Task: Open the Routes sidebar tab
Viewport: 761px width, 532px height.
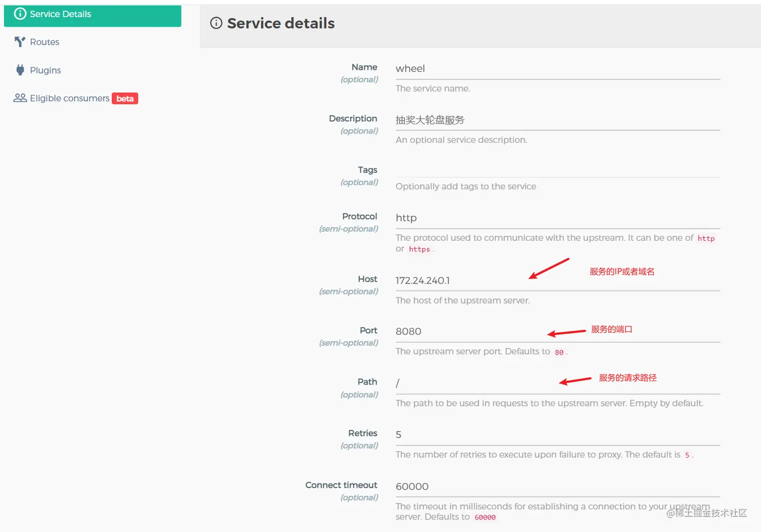Action: point(93,42)
